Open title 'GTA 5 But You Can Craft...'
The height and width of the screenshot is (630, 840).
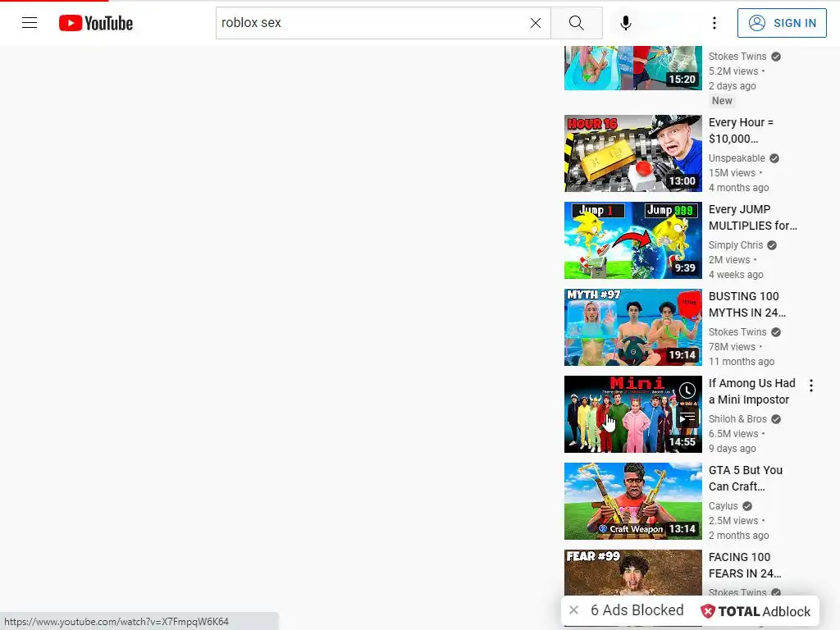coord(745,478)
